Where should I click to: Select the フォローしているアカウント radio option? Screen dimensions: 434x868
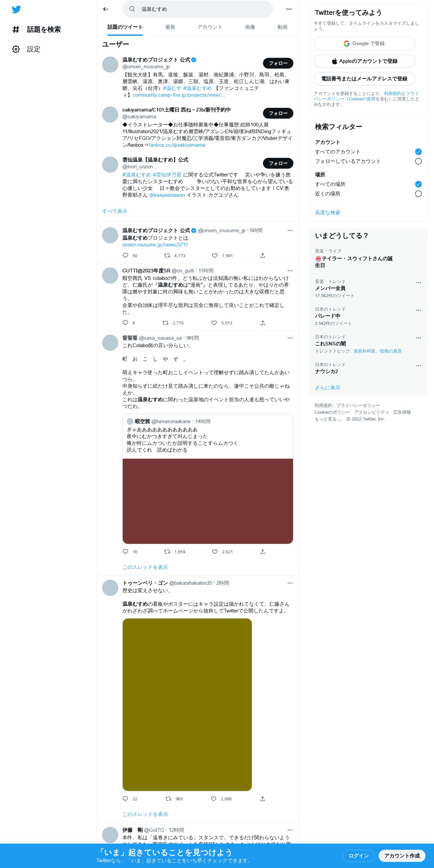click(x=418, y=161)
